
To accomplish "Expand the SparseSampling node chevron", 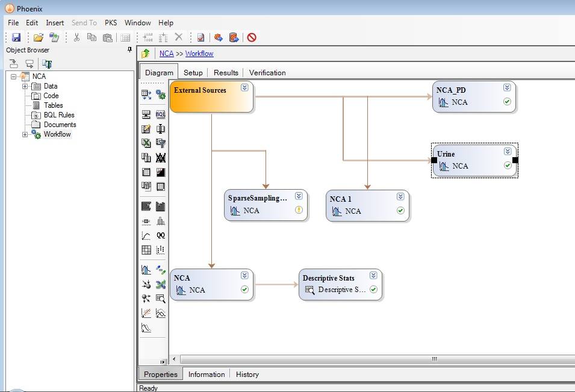I will tap(299, 196).
